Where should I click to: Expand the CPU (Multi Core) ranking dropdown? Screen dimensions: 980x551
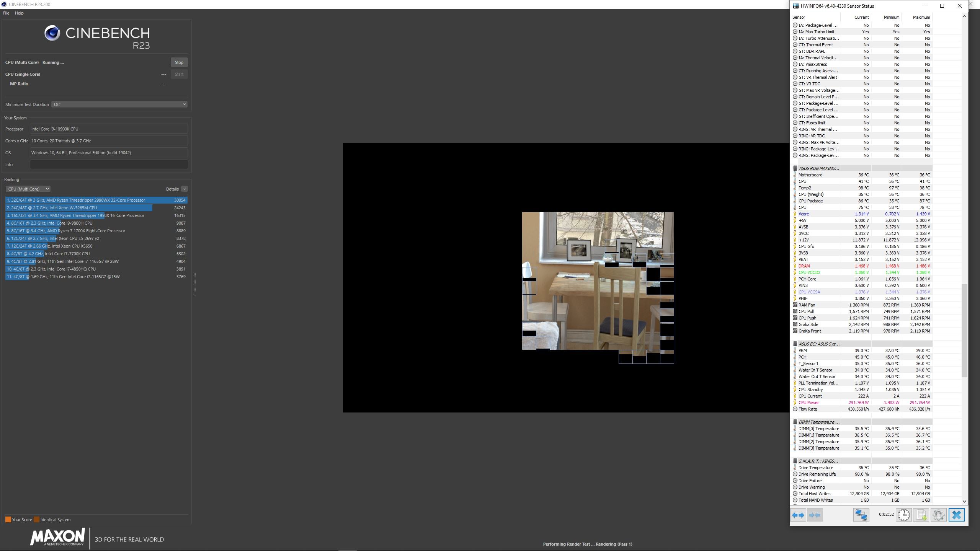[28, 189]
